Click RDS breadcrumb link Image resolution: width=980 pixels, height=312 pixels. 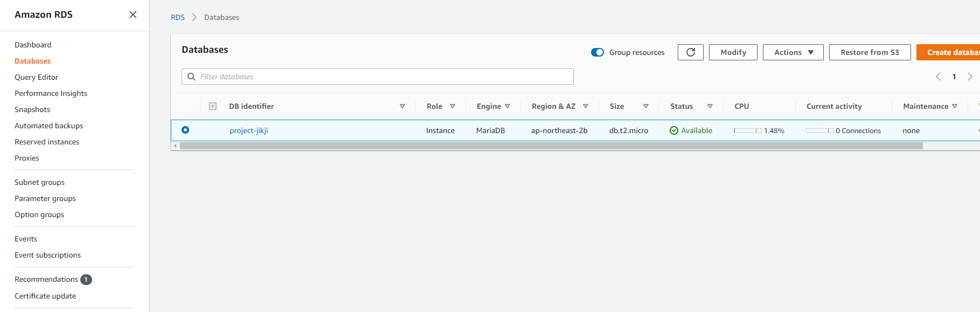pos(177,17)
